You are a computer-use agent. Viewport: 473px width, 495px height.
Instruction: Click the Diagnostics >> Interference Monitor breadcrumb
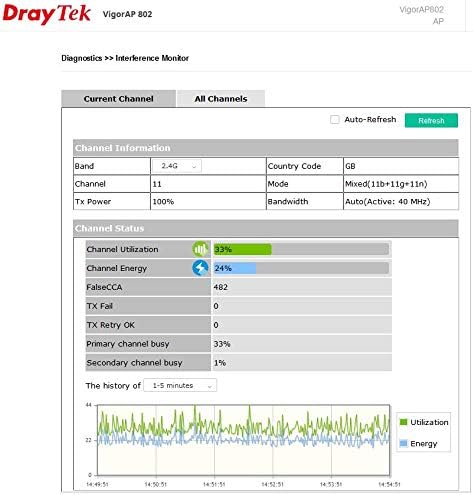pos(125,58)
